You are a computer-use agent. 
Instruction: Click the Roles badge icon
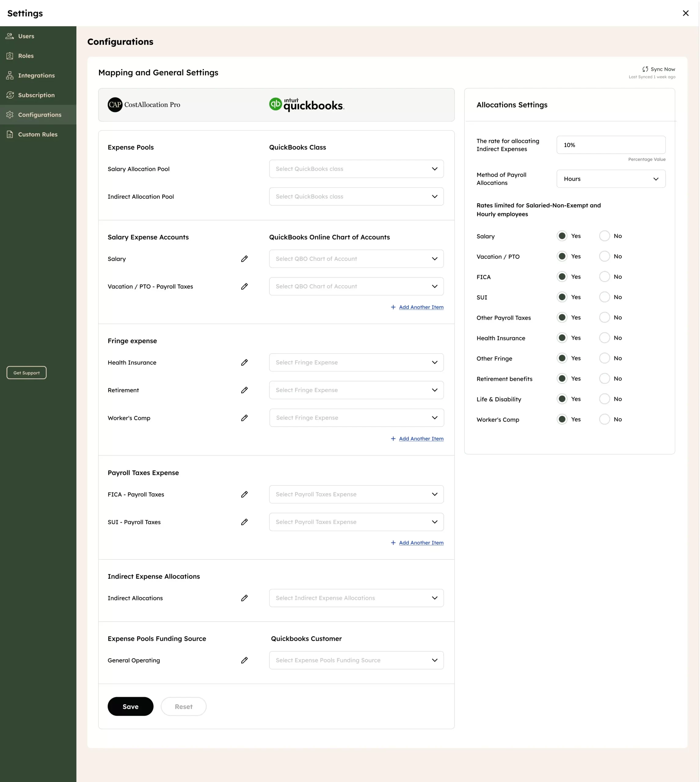(9, 56)
